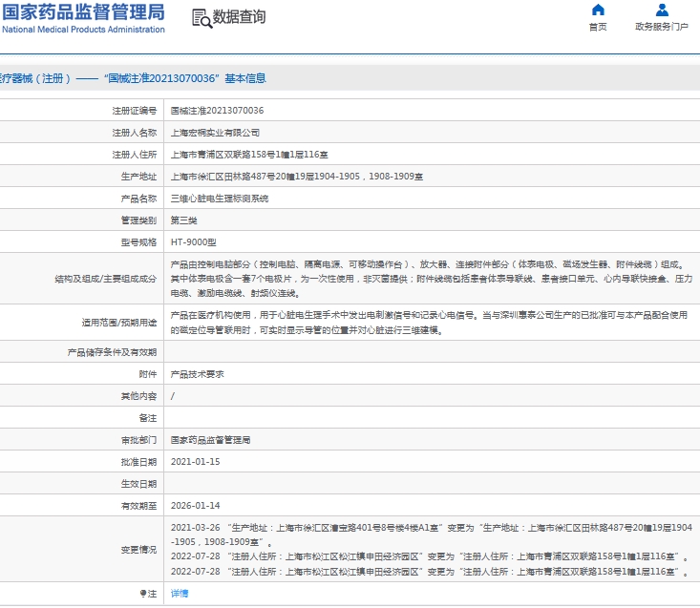The height and width of the screenshot is (608, 700).
Task: Click the 审批部门 row label
Action: (x=138, y=440)
